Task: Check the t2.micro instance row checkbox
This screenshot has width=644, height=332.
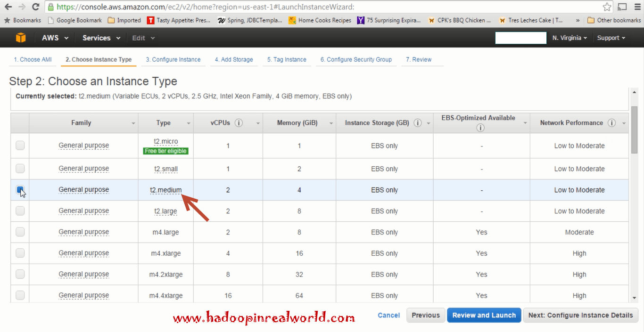Action: pos(20,146)
